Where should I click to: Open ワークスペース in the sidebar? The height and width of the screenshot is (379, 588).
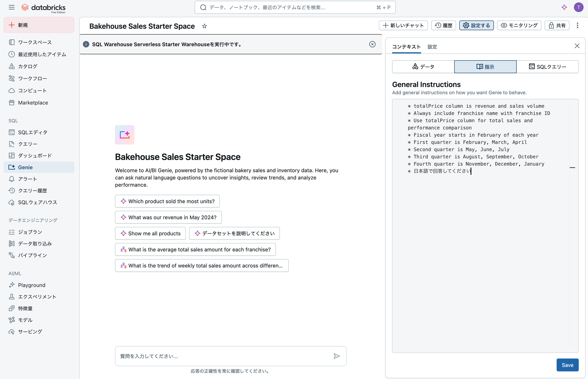tap(39, 42)
